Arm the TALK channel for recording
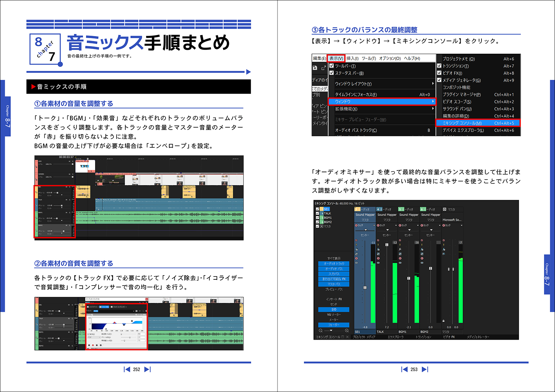This screenshot has width=555, height=392. 378,258
